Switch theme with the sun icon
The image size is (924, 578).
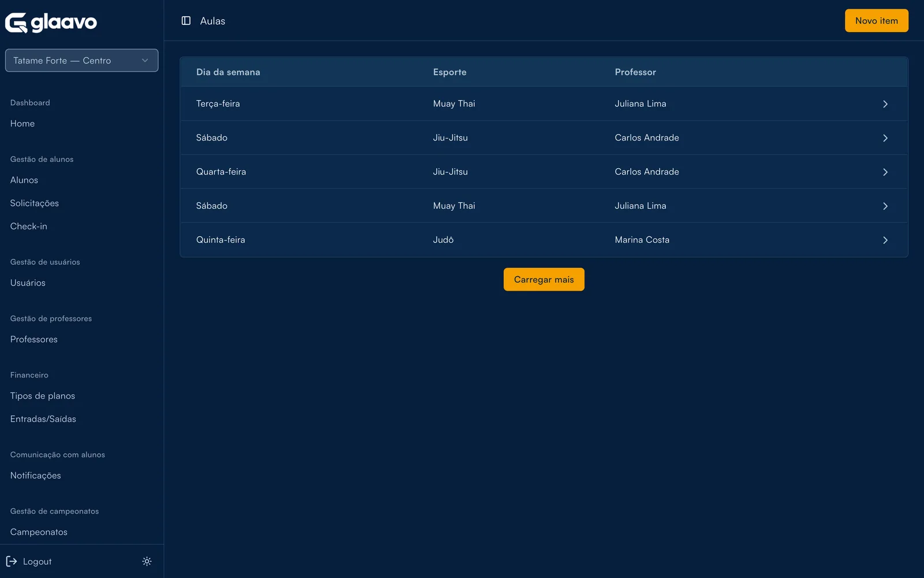coord(147,561)
